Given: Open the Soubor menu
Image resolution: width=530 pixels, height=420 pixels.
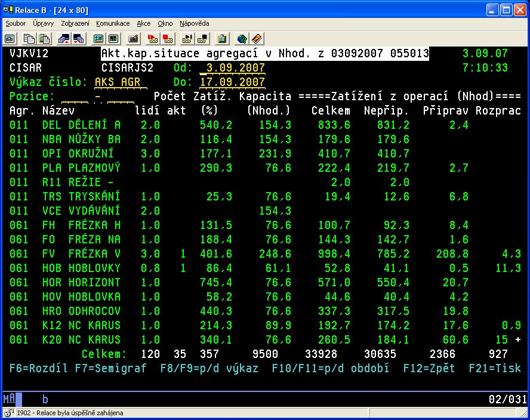Looking at the screenshot, I should tap(16, 23).
